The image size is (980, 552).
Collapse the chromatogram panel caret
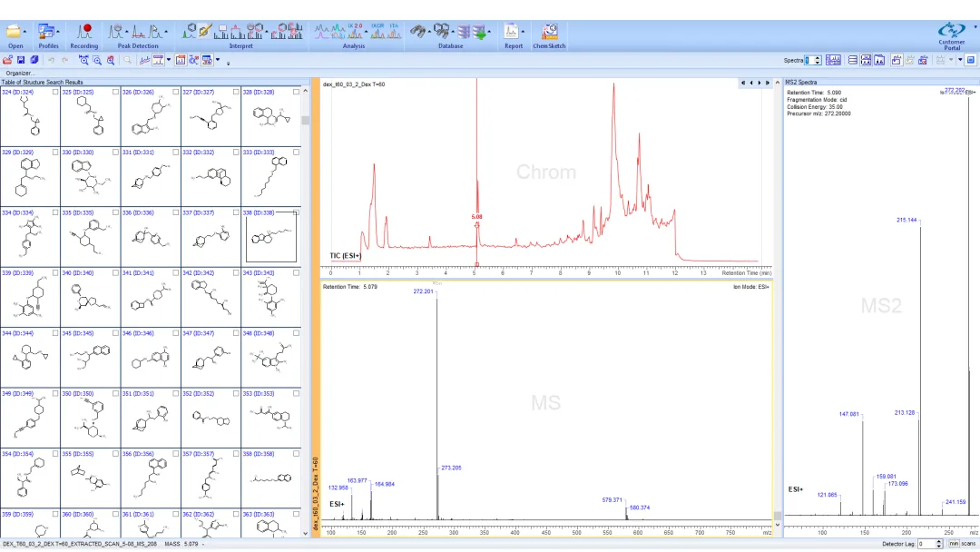pos(778,84)
